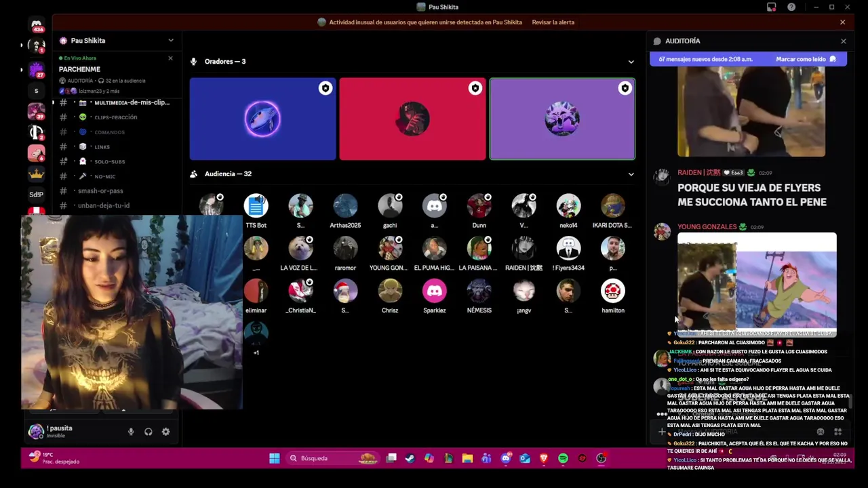Click ! Flyers3434 audience avatar
The width and height of the screenshot is (868, 488).
point(568,249)
